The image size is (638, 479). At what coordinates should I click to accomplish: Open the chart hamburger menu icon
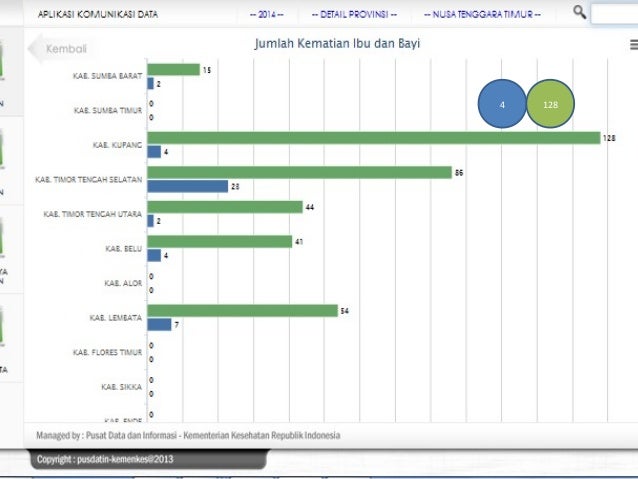pos(634,45)
